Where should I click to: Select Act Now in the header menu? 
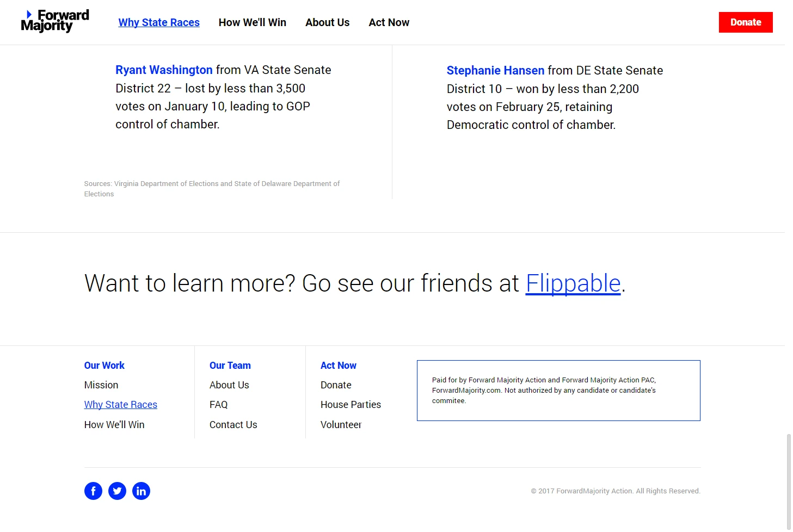tap(389, 22)
